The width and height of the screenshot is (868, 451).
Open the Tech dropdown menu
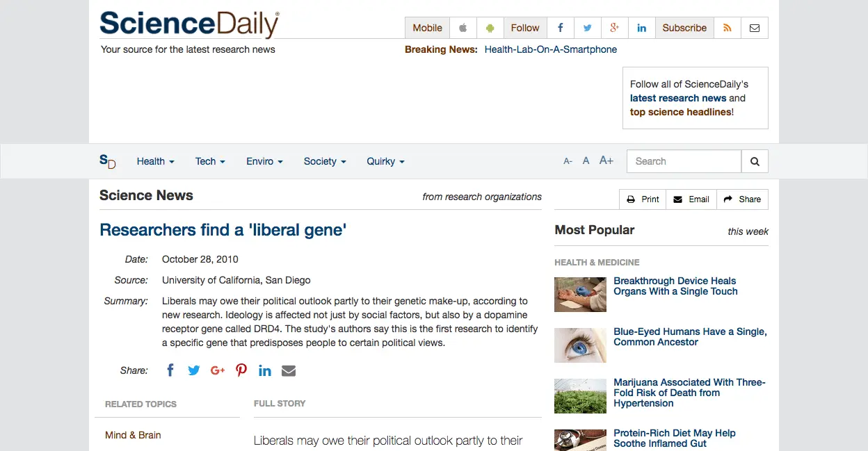[210, 161]
